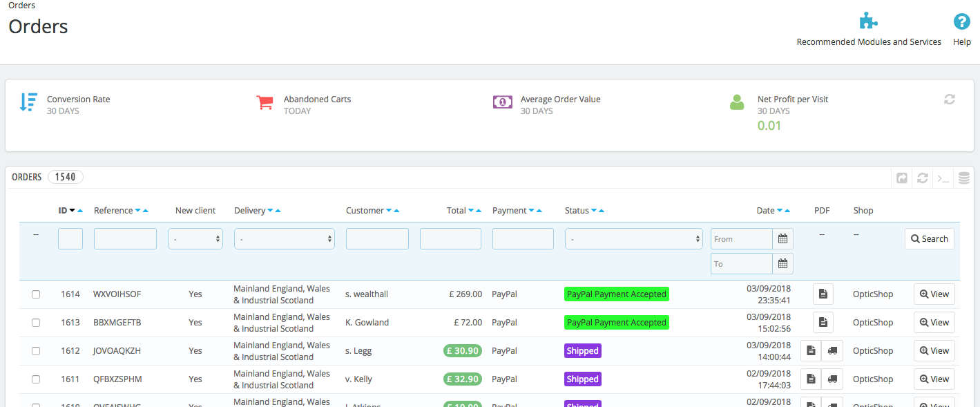Sort Reference column descending

[137, 211]
